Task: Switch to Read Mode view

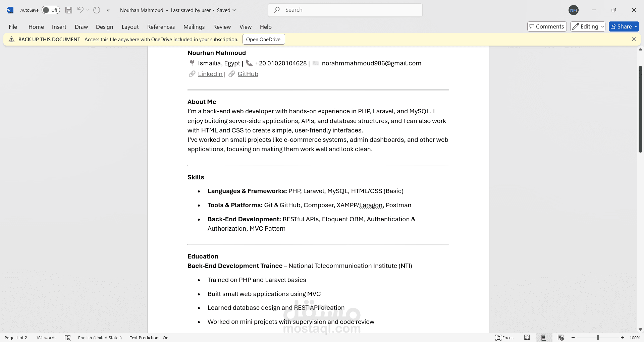Action: click(527, 338)
